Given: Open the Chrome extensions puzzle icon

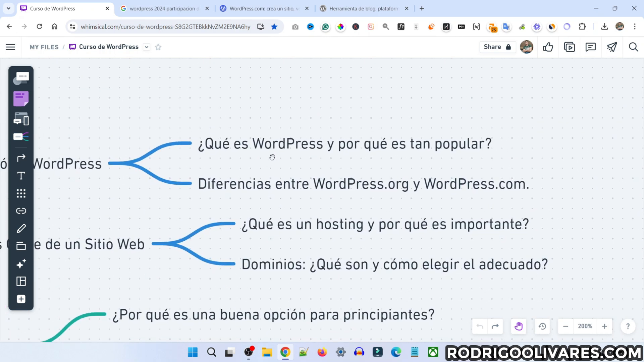Looking at the screenshot, I should point(582,26).
